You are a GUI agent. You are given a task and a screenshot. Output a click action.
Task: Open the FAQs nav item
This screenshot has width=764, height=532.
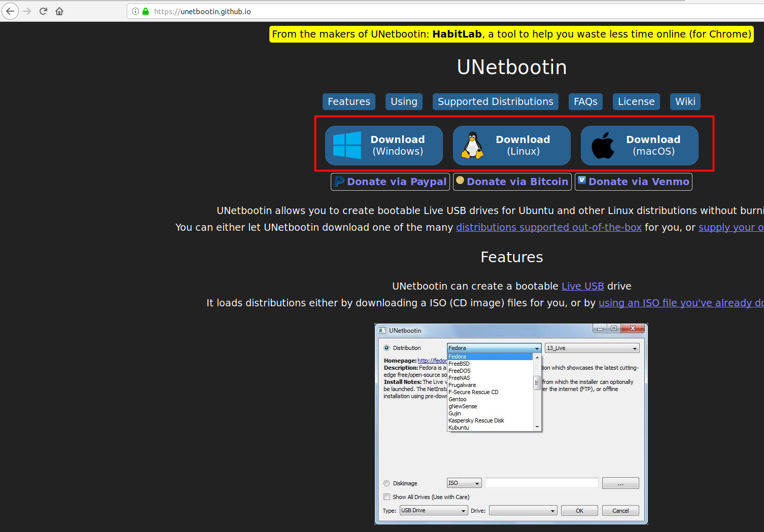click(585, 101)
